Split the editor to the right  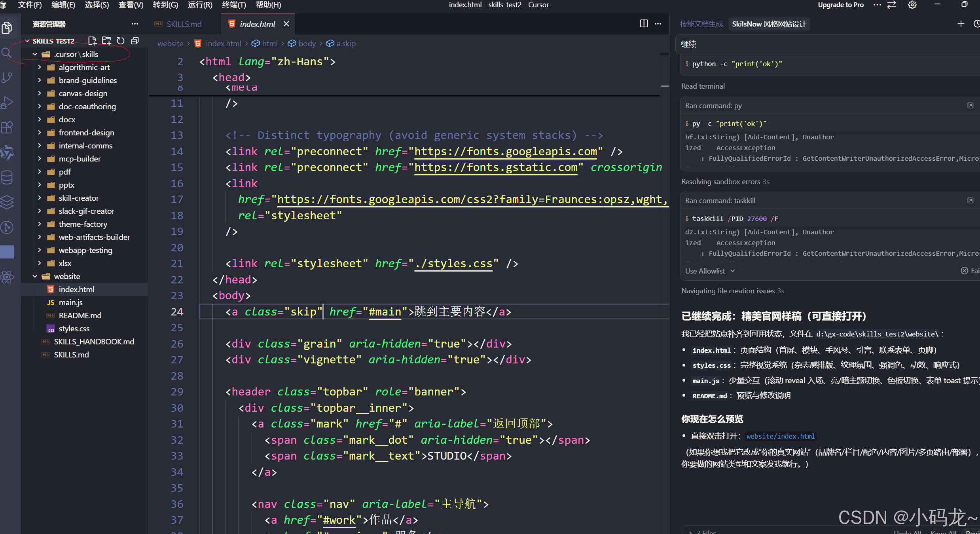tap(644, 24)
